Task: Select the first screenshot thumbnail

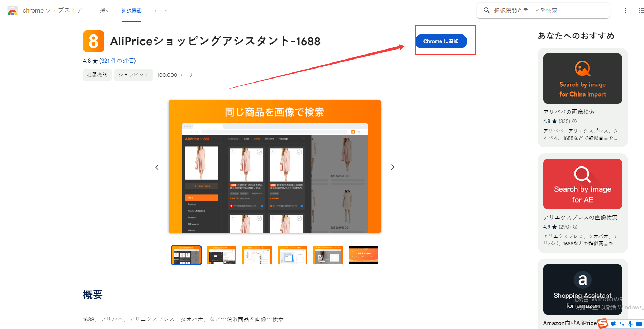Action: tap(186, 255)
